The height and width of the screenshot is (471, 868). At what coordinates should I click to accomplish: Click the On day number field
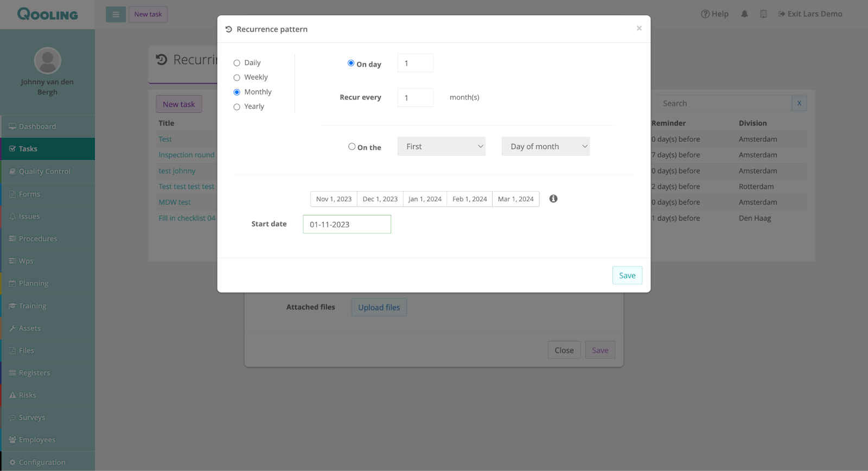click(416, 63)
